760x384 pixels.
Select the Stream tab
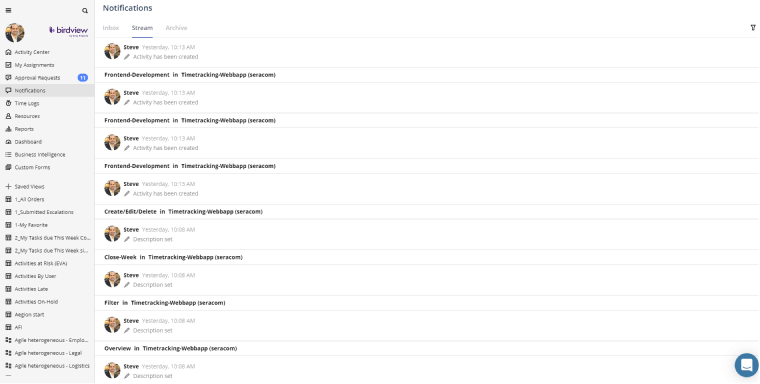(x=142, y=28)
